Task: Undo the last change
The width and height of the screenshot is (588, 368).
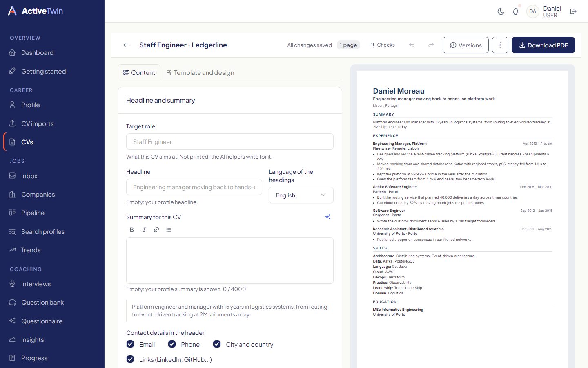Action: click(412, 45)
